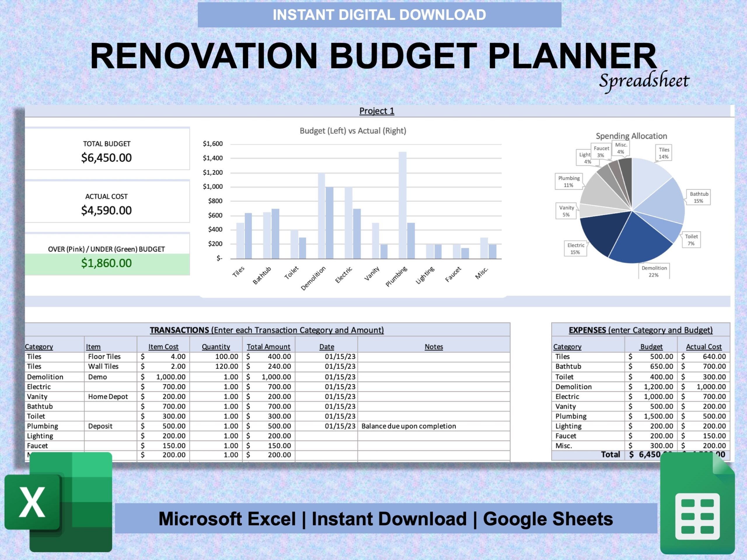Open the Category column header in TRANSACTIONS
Image resolution: width=747 pixels, height=560 pixels.
39,346
